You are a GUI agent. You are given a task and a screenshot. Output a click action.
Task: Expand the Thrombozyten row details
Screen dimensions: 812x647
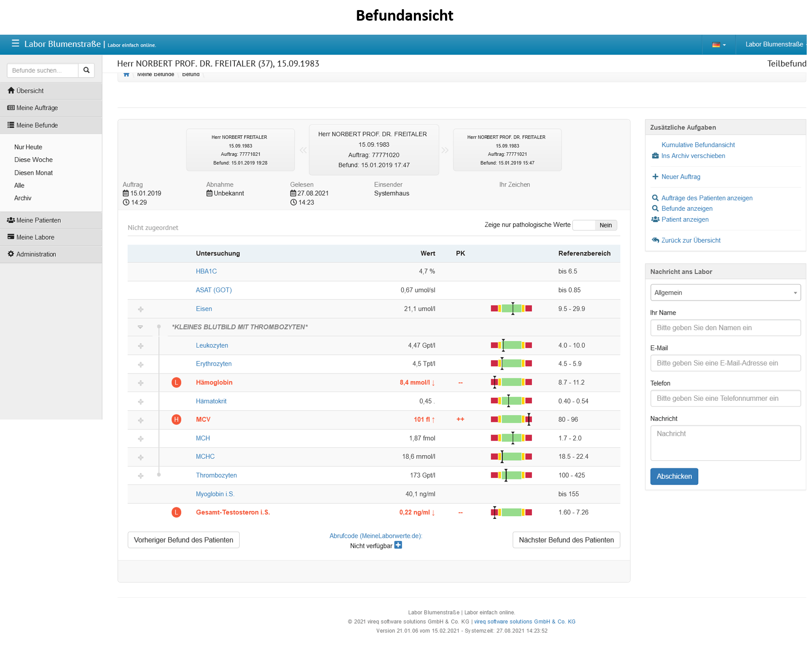coord(141,476)
